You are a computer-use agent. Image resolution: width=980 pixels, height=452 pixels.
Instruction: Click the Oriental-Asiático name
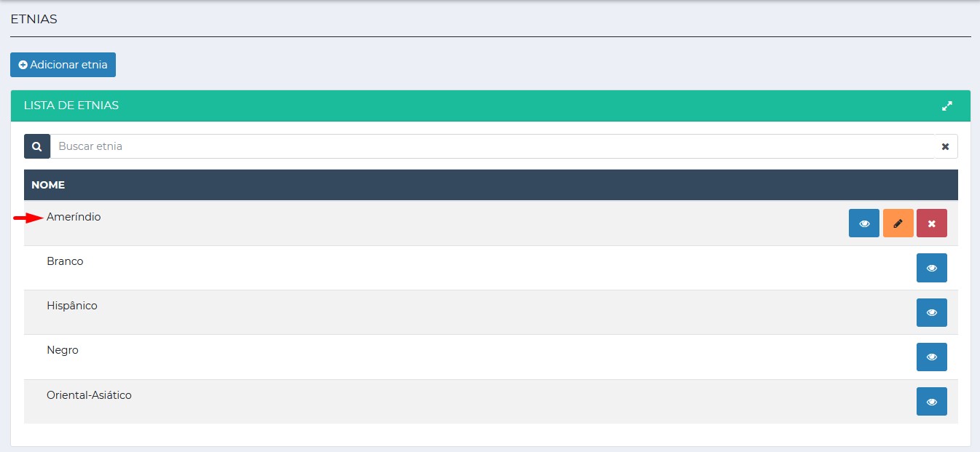click(89, 395)
